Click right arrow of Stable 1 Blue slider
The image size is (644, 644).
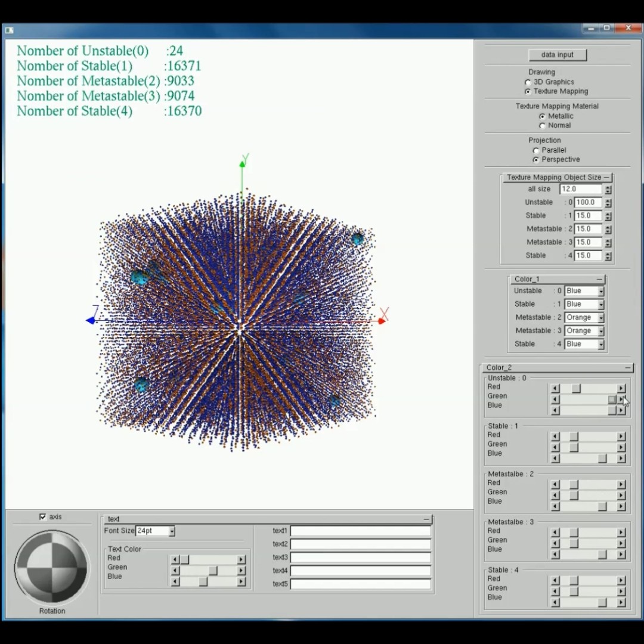tap(621, 459)
